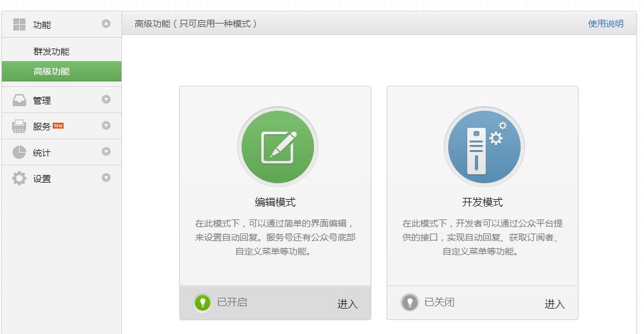644x334 pixels.
Task: Expand the 统计 section arrow
Action: pyautogui.click(x=106, y=151)
